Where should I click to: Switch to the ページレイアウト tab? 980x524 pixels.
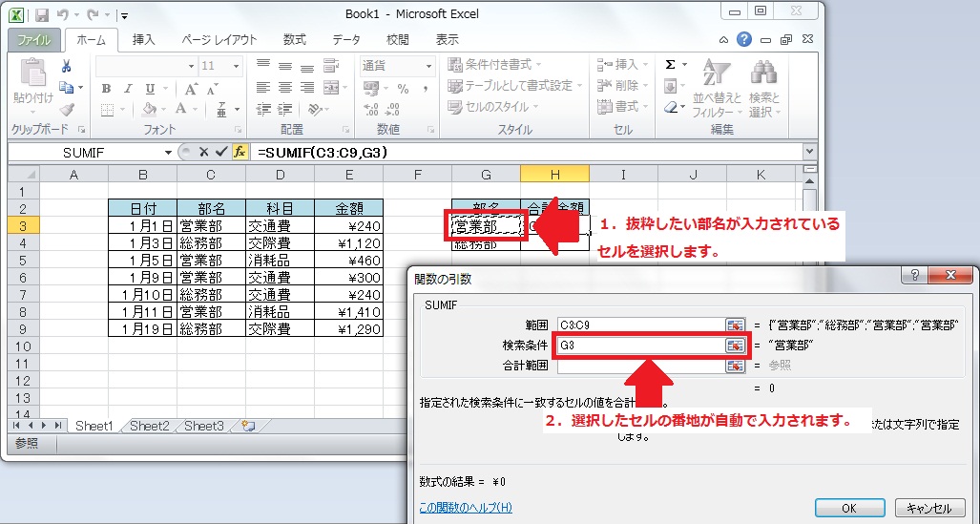pyautogui.click(x=219, y=40)
